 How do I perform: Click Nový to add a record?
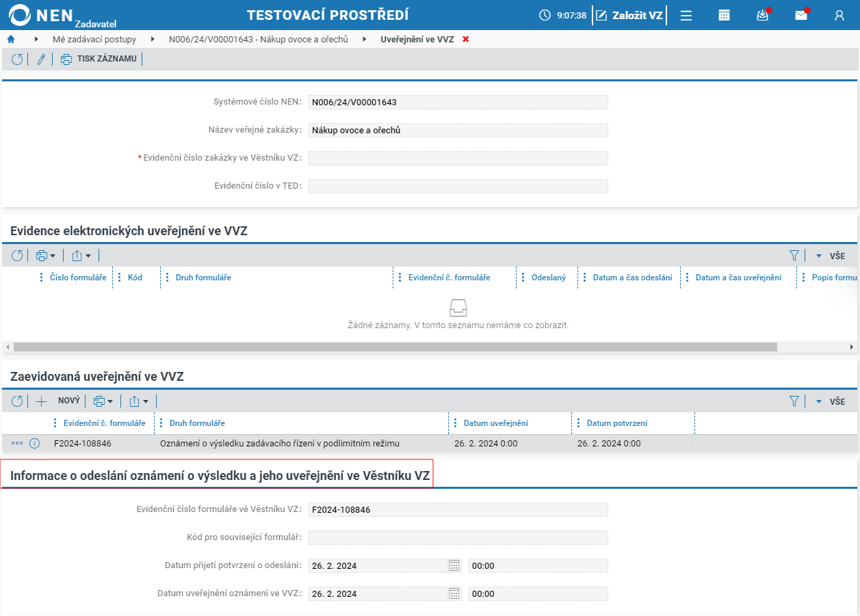(x=59, y=401)
